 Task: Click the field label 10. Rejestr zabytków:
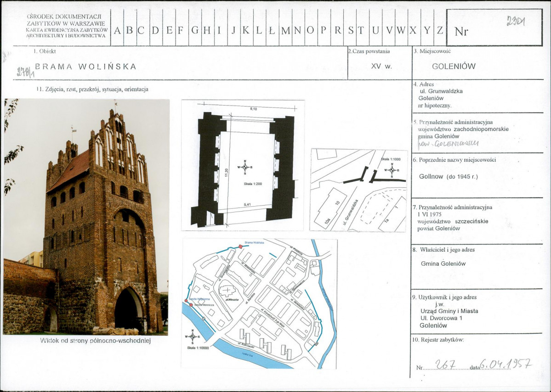pos(437,340)
